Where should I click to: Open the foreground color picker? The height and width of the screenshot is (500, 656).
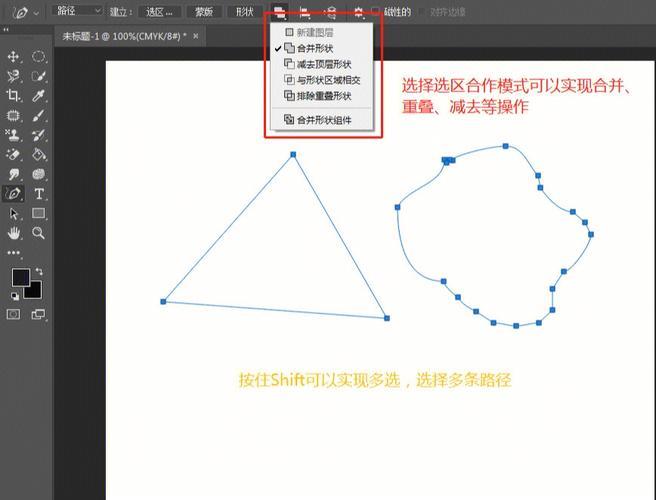[20, 277]
